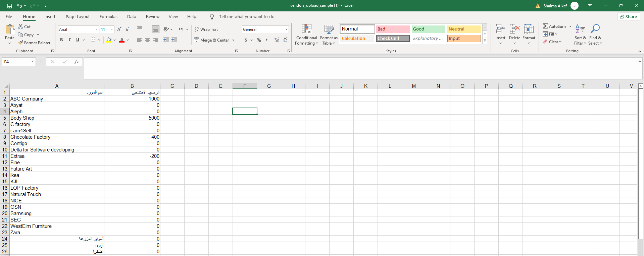Open the Sort & Filter tool
This screenshot has height=256, width=644.
pyautogui.click(x=580, y=29)
